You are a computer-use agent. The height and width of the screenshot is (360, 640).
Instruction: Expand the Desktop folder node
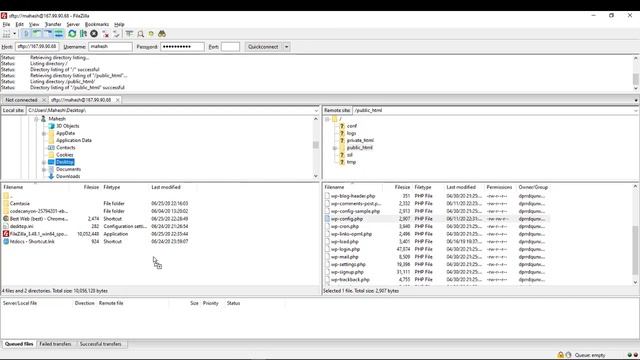click(x=44, y=162)
